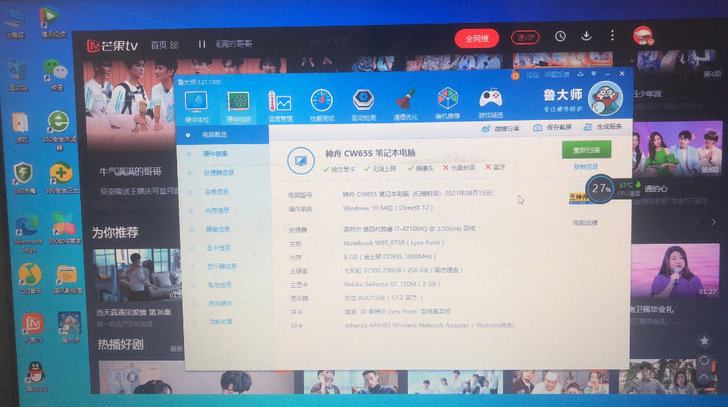Open 温度管理 thermometer icon

280,102
